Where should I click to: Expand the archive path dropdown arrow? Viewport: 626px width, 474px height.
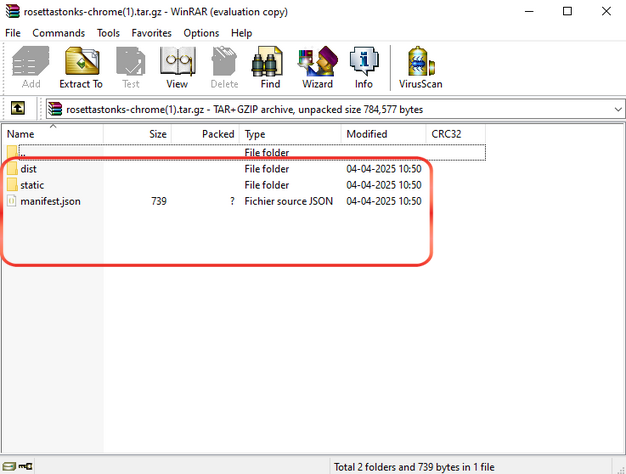[618, 109]
